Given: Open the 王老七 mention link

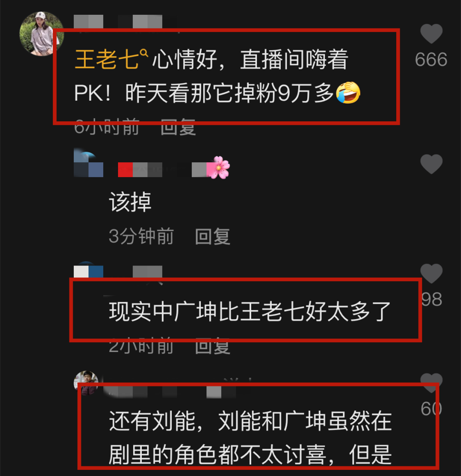Looking at the screenshot, I should click(x=107, y=59).
